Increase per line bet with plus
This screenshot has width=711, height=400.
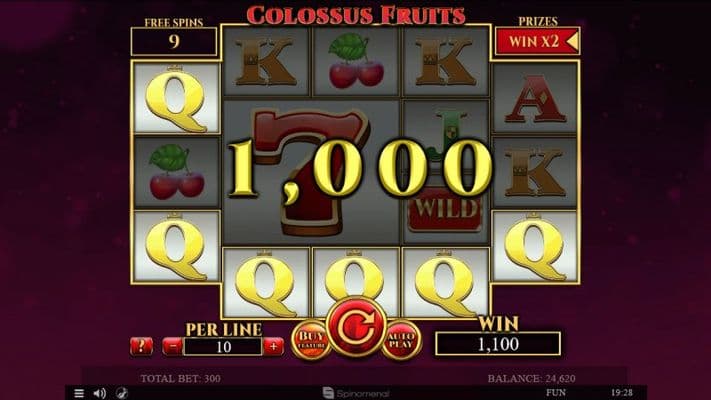point(273,346)
